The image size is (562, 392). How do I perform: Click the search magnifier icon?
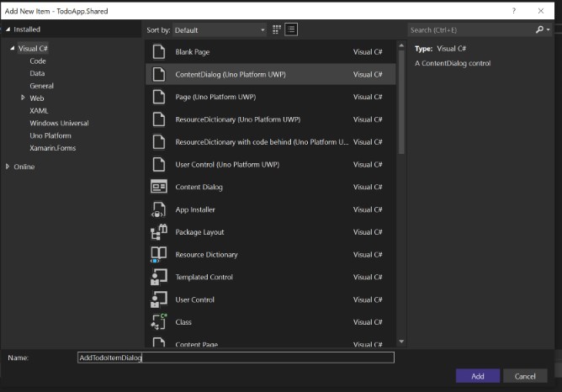[539, 29]
